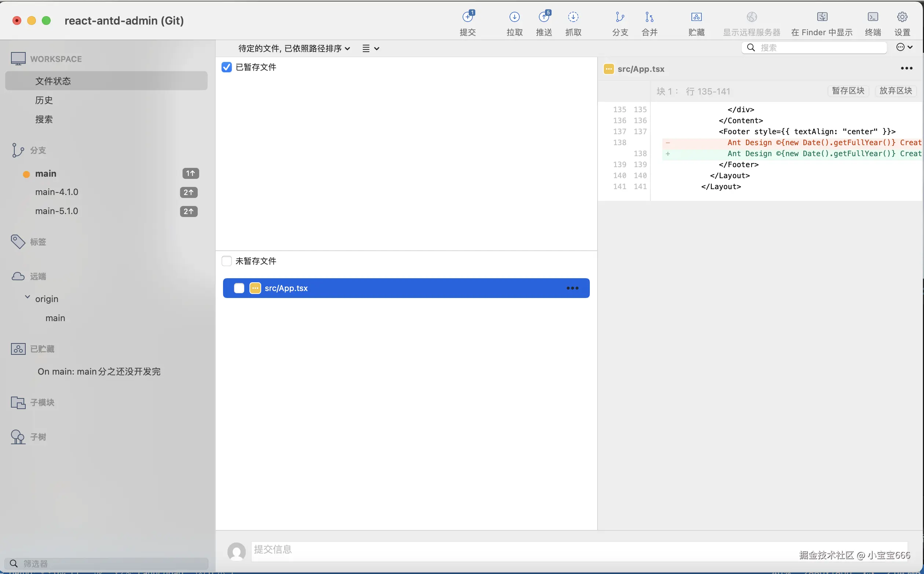924x574 pixels.
Task: Check the 未暂存文件 checkbox
Action: click(226, 261)
